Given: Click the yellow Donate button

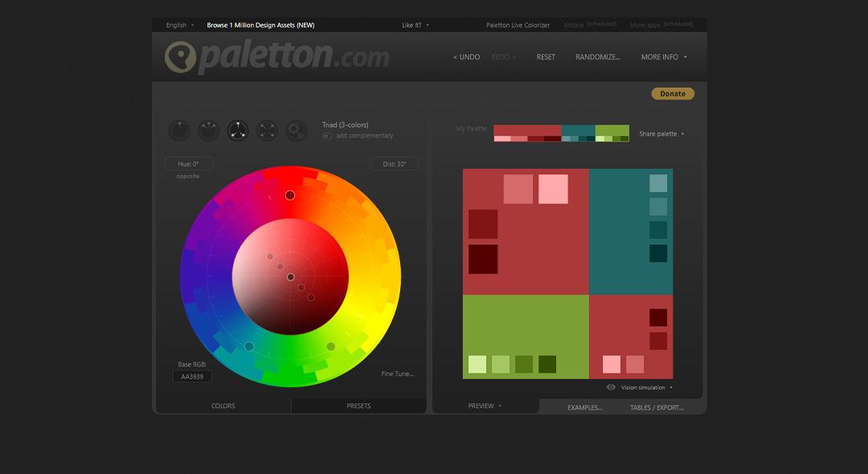Looking at the screenshot, I should pos(673,93).
